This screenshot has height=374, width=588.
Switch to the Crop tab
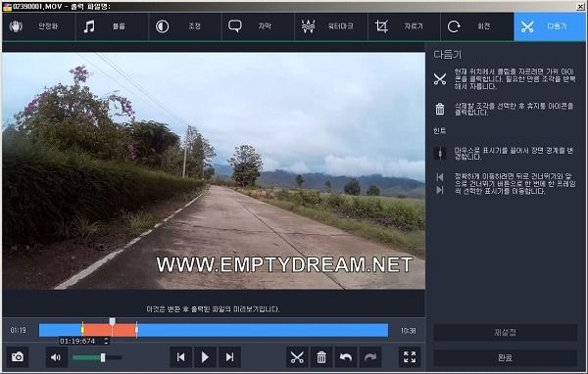tap(404, 26)
